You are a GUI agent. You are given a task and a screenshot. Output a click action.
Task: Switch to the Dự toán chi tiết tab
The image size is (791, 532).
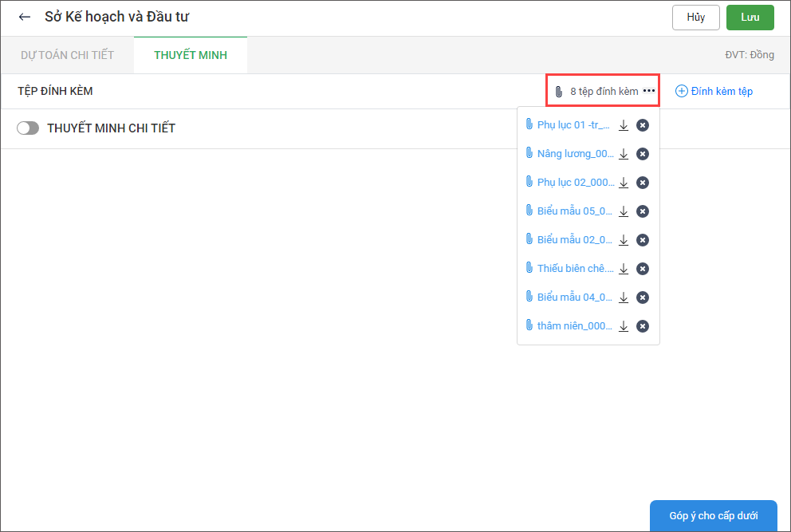click(x=67, y=55)
